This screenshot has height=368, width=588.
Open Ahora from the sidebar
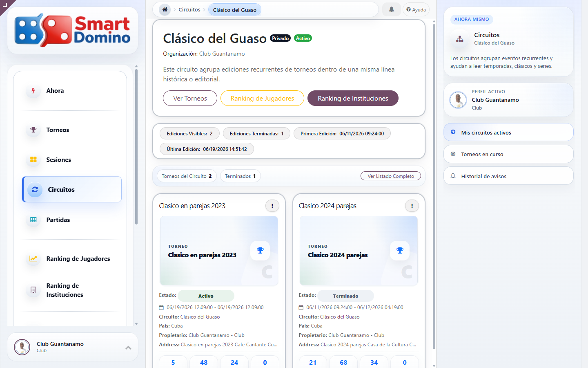(72, 91)
